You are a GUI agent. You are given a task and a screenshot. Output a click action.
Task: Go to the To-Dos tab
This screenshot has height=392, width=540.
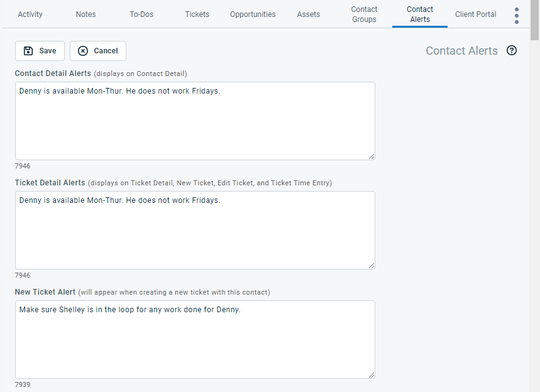(x=141, y=14)
